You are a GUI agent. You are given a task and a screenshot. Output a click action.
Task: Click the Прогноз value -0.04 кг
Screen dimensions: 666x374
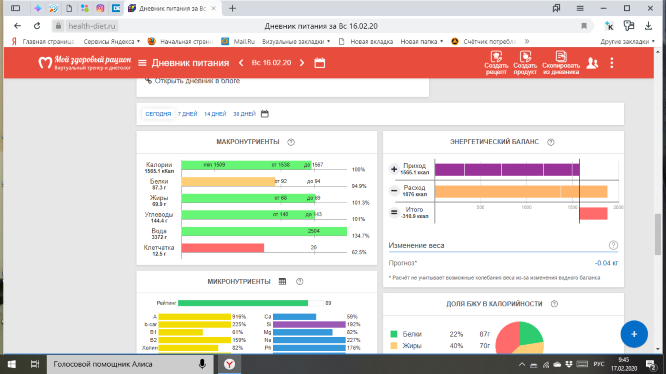coord(606,263)
